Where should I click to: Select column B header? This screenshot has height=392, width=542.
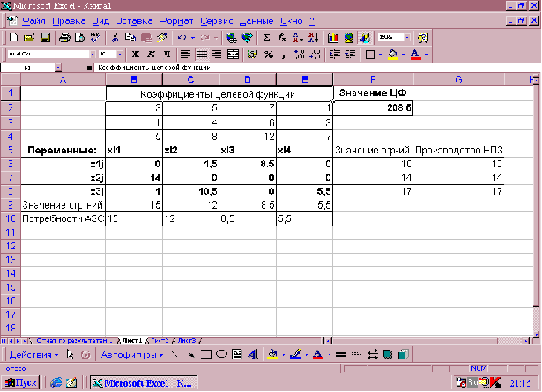coord(134,79)
